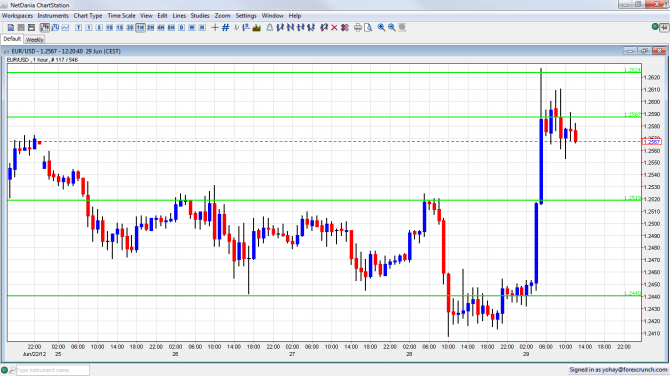Toggle the grid hash icon

coord(226,28)
